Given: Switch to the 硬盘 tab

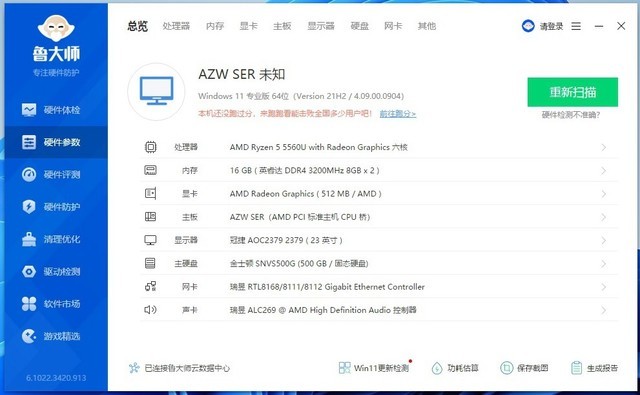Looking at the screenshot, I should pyautogui.click(x=360, y=26).
